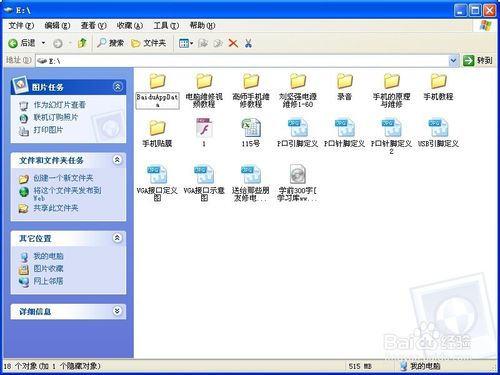The image size is (500, 375).
Task: Click the Copy To toolbar icon
Action: (x=218, y=43)
